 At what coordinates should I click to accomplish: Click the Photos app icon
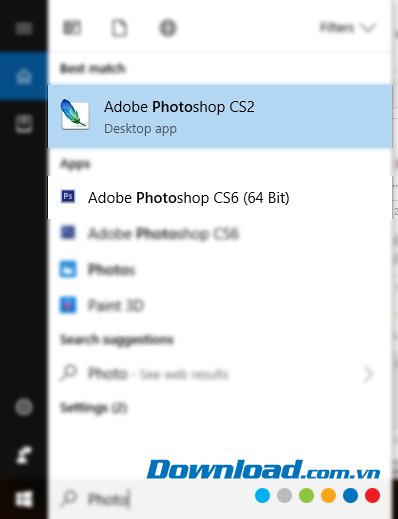coord(68,269)
